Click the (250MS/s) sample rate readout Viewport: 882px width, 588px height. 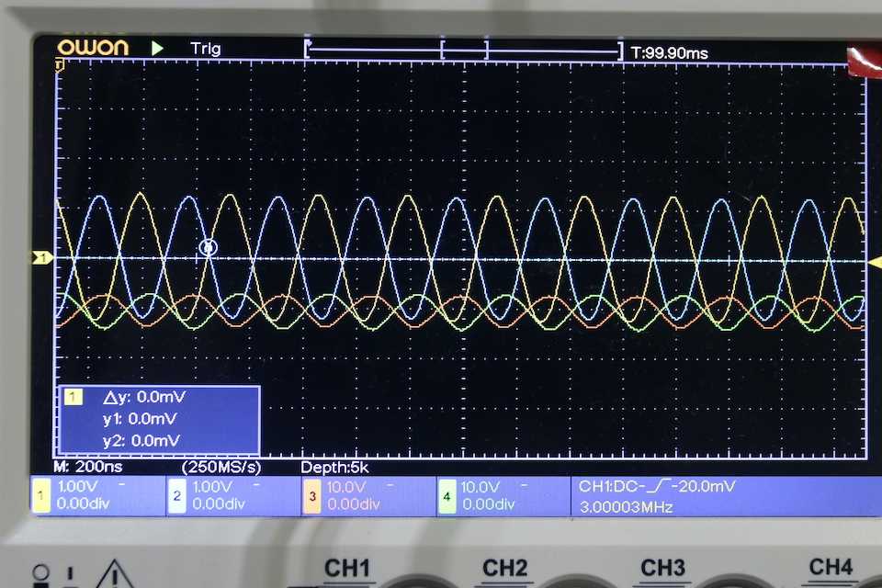[x=221, y=467]
